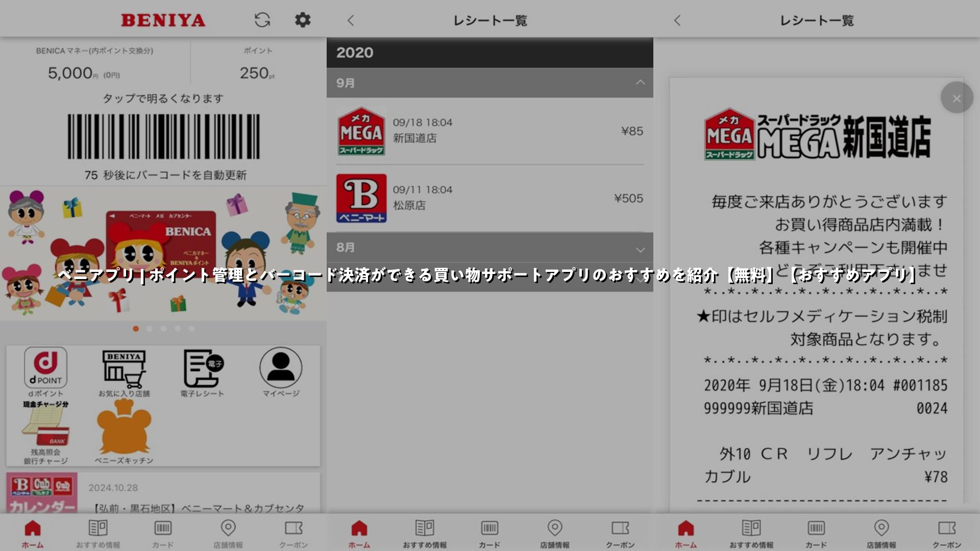Tap 店舗情報 icon in middle screen
The width and height of the screenshot is (980, 551).
click(x=555, y=534)
